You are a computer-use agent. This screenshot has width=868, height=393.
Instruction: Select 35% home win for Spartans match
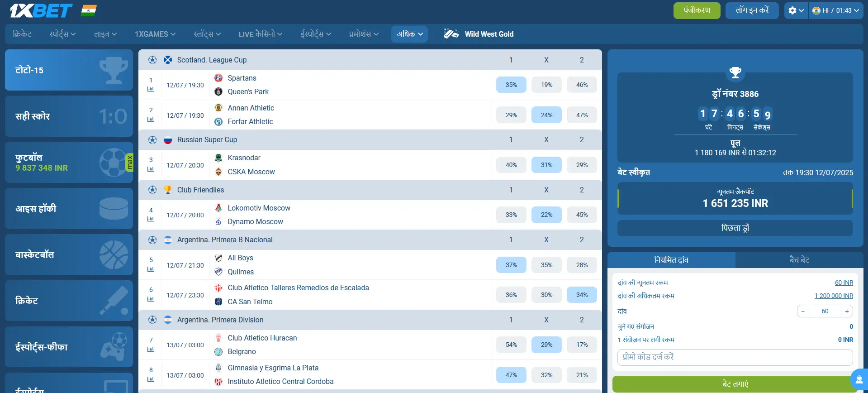click(x=511, y=85)
